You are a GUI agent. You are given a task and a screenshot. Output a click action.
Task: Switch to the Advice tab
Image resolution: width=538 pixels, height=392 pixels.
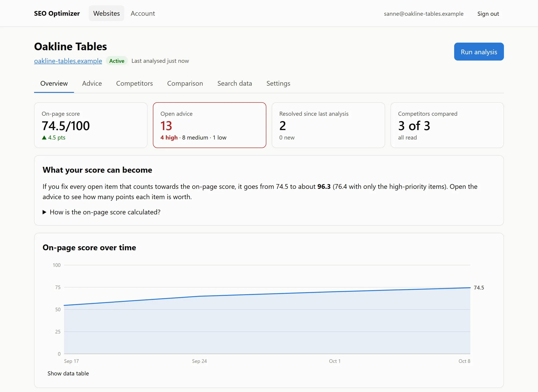(x=92, y=83)
